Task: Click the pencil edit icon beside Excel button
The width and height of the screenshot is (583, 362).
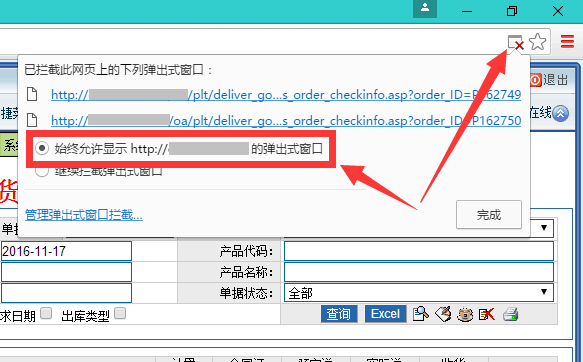Action: [443, 314]
